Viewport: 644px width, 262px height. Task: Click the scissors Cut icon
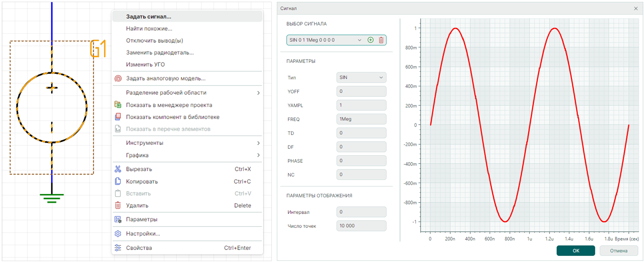point(118,169)
